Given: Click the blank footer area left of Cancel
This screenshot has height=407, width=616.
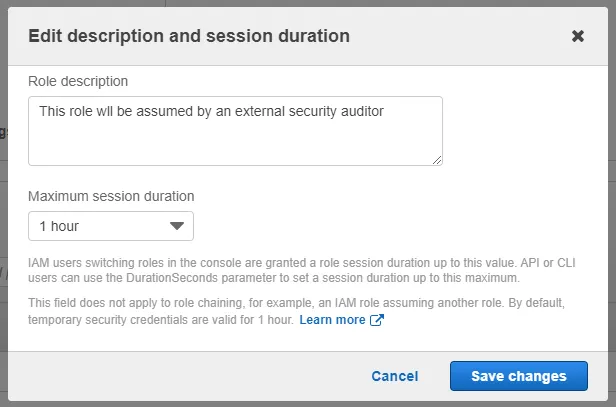Looking at the screenshot, I should pos(180,376).
